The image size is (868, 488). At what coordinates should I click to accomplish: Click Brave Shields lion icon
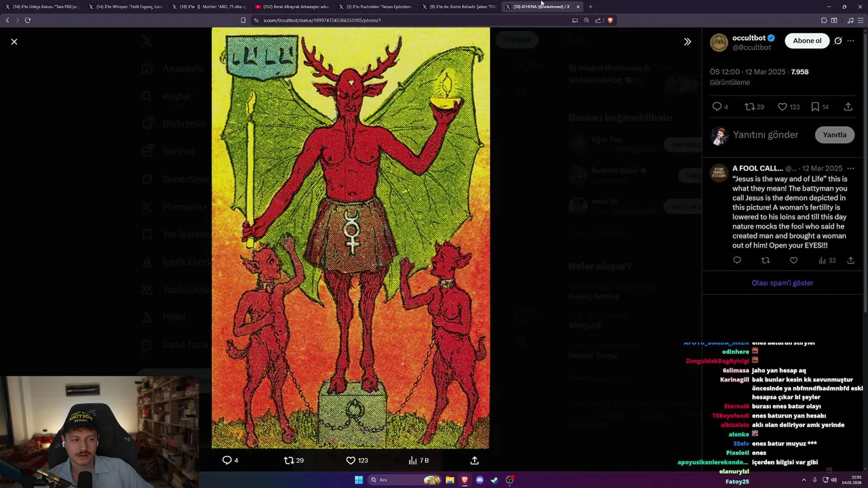click(610, 20)
